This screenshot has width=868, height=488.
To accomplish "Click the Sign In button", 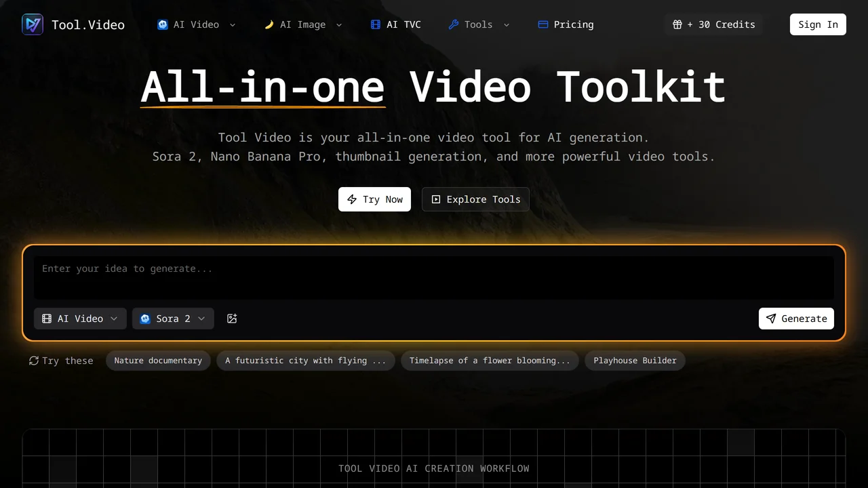I will click(818, 24).
